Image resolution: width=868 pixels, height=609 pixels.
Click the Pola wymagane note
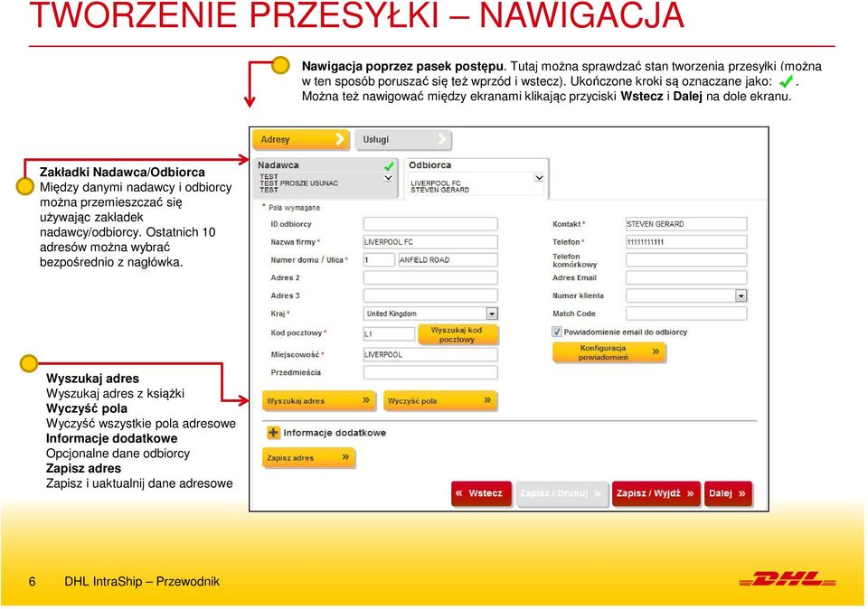(x=294, y=208)
